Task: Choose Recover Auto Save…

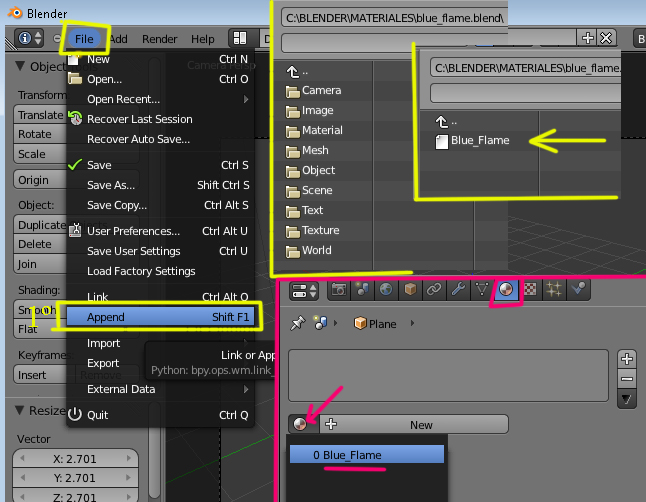Action: tap(160, 139)
